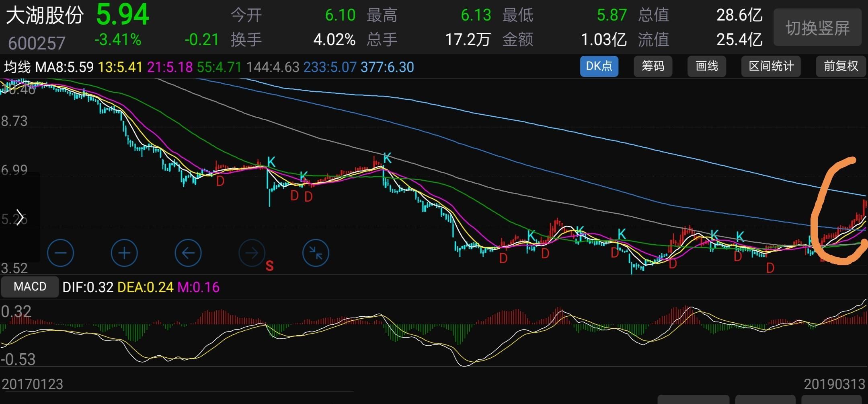Tap the 总手 17.2万 volume value
Viewport: 868px width, 404px height.
468,39
